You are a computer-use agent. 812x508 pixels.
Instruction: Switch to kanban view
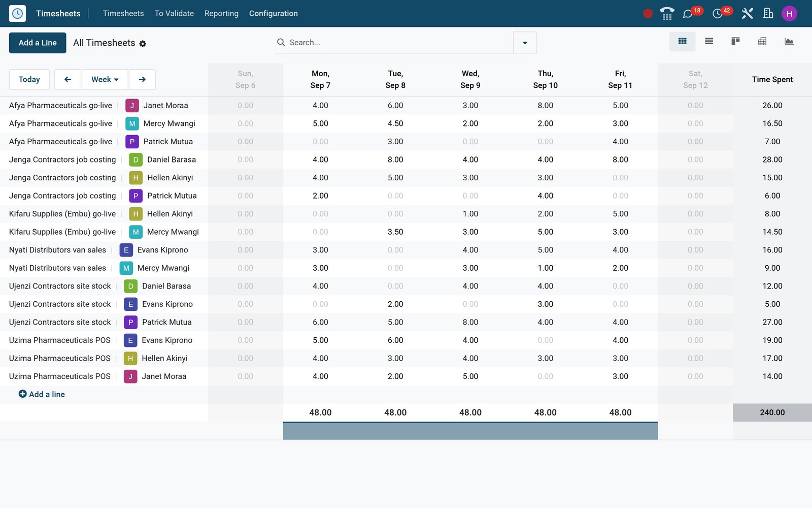pyautogui.click(x=735, y=42)
